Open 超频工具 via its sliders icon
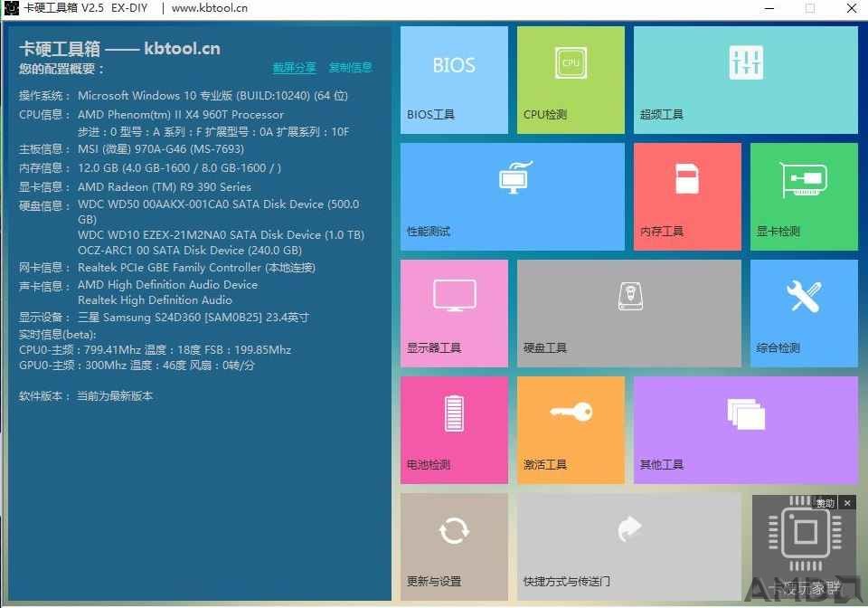This screenshot has height=608, width=868. (746, 62)
